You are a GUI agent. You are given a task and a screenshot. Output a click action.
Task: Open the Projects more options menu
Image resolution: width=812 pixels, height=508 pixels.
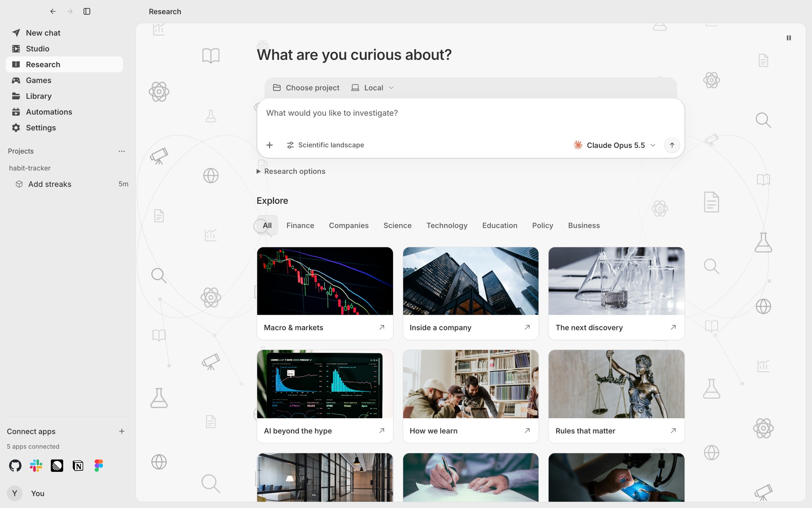(x=121, y=151)
